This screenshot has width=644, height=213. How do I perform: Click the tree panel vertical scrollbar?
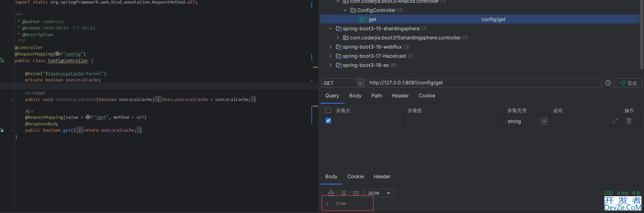click(x=642, y=34)
